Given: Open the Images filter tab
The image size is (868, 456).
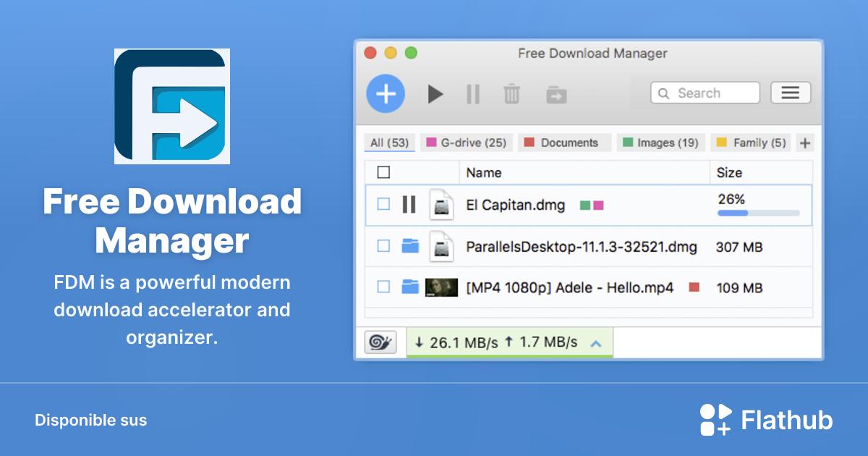Looking at the screenshot, I should [660, 143].
